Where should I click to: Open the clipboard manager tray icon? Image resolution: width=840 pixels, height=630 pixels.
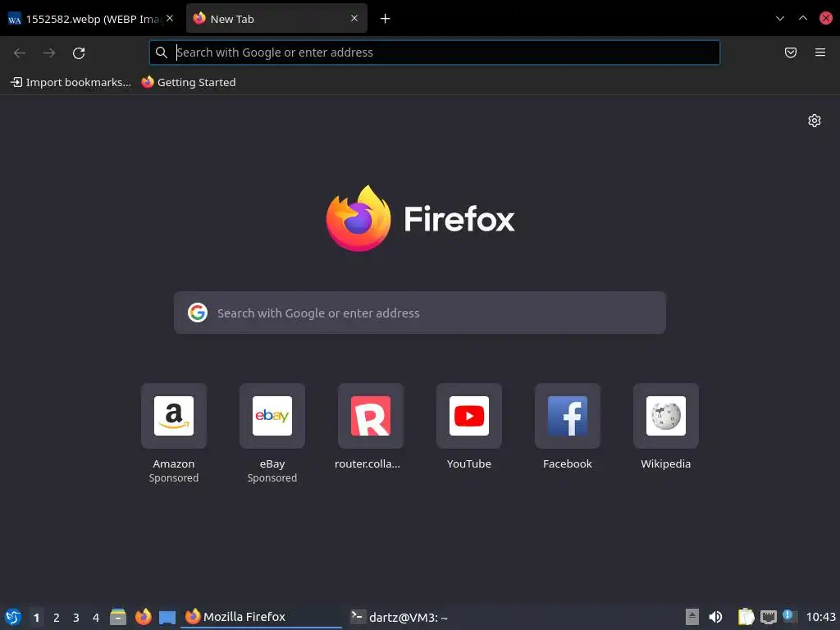click(x=746, y=617)
